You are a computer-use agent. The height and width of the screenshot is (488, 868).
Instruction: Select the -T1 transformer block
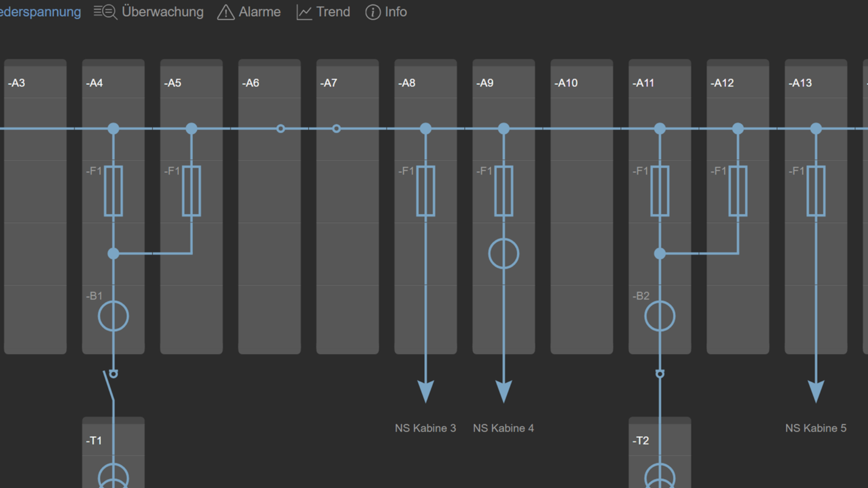(113, 452)
